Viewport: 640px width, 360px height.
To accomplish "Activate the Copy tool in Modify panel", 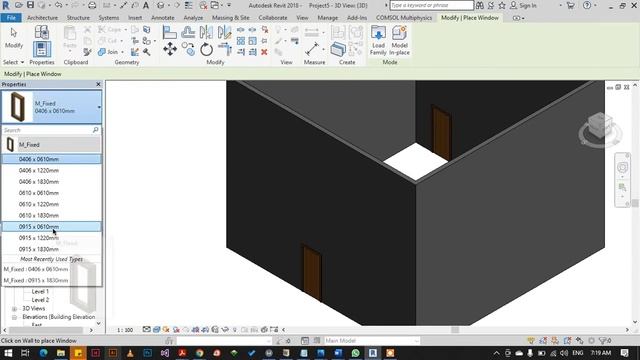I will pyautogui.click(x=188, y=49).
